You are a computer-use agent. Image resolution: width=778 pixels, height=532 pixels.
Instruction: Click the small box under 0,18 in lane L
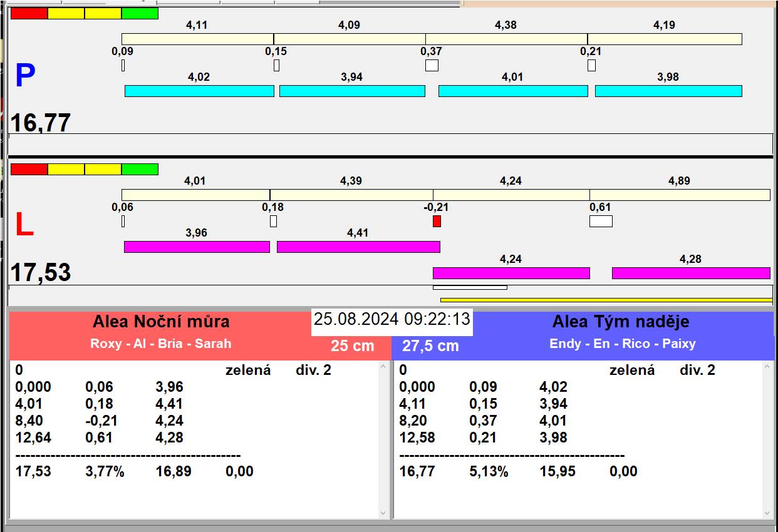273,221
